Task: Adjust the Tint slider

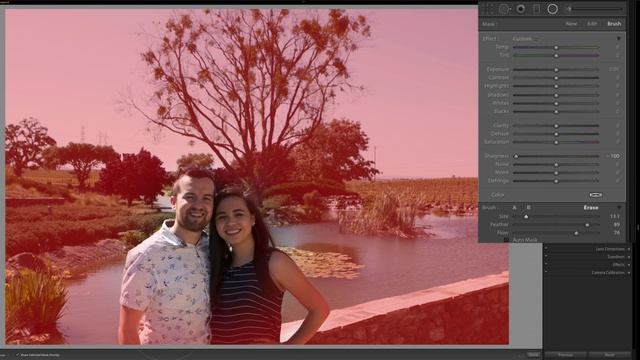Action: 556,55
